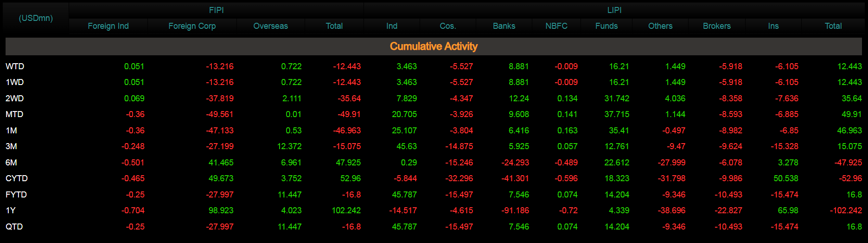868x243 pixels.
Task: Select the Overseas column header
Action: (271, 26)
